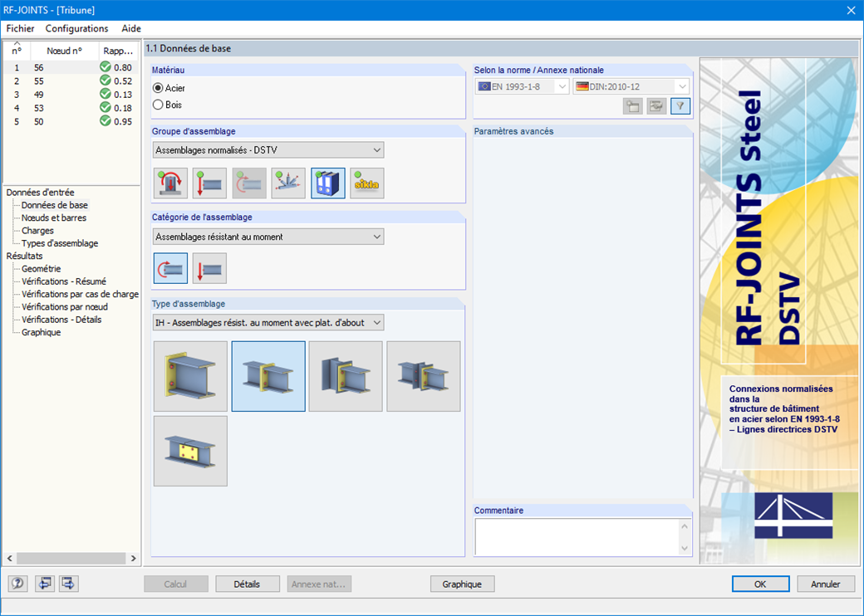The height and width of the screenshot is (616, 864).
Task: Click the Calcul button
Action: (176, 584)
